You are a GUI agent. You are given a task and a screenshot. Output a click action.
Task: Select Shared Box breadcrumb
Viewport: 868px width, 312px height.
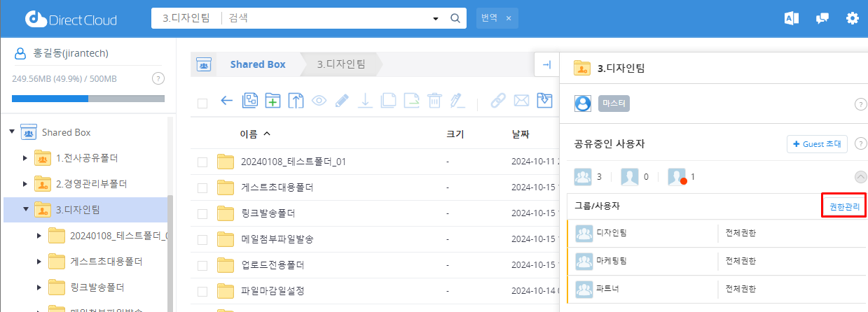pyautogui.click(x=257, y=64)
